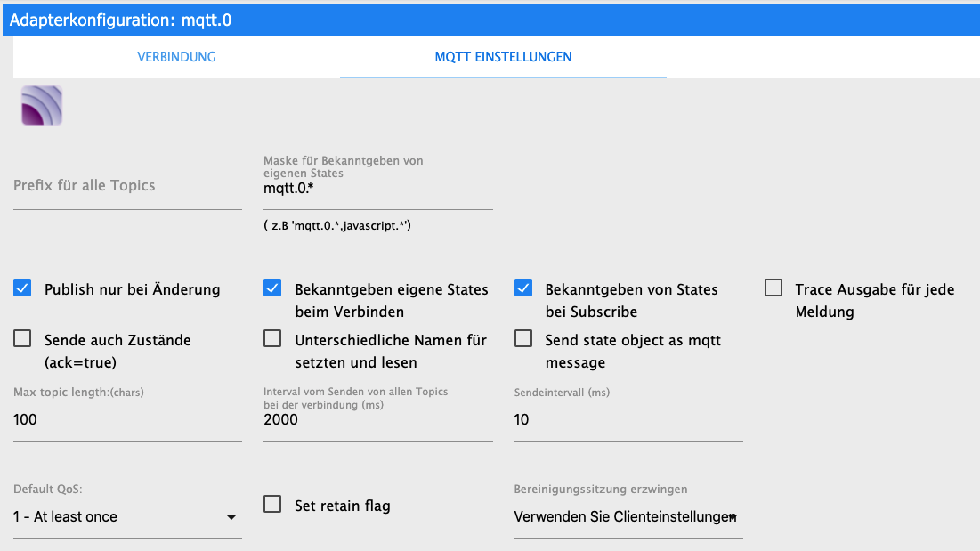
Task: Click the Default QoS dropdown arrow
Action: tap(231, 518)
